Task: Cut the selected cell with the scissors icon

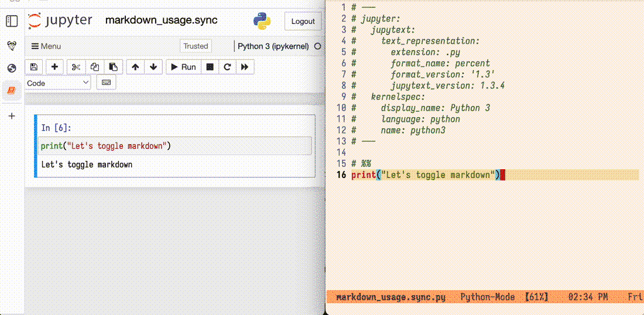Action: [76, 67]
